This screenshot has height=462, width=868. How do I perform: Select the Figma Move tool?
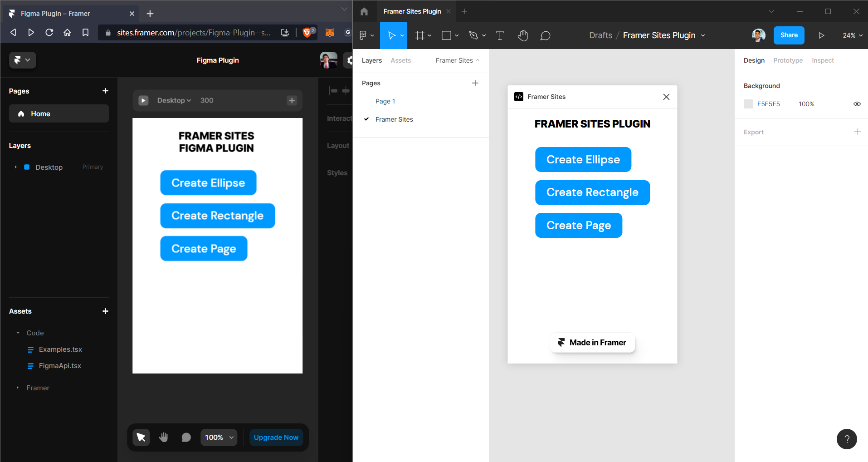(392, 35)
